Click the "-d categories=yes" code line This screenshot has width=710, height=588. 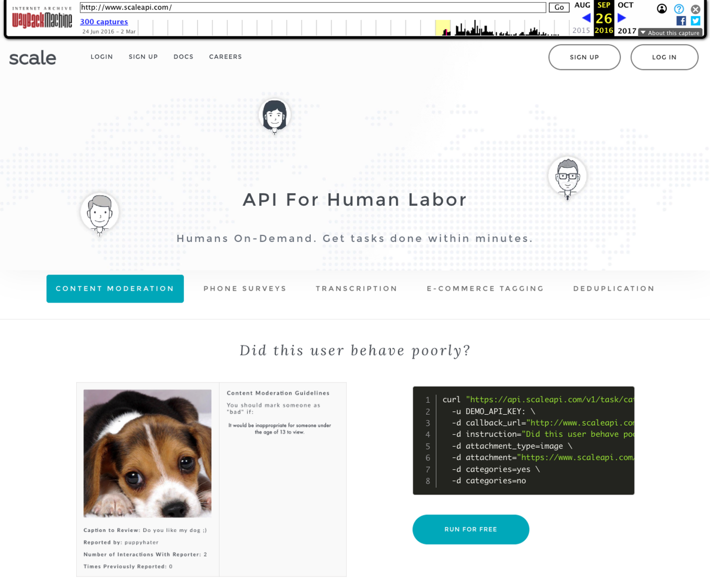(x=496, y=470)
